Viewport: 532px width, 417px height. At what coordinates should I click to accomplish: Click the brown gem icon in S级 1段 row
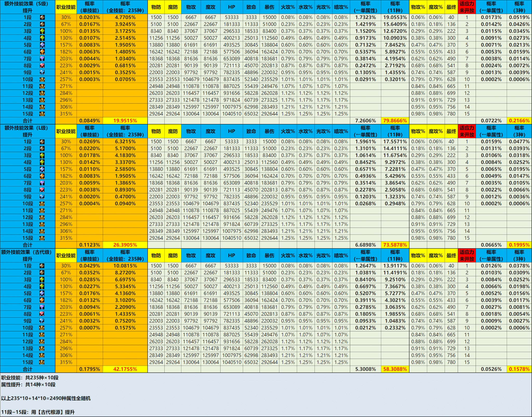[42, 17]
